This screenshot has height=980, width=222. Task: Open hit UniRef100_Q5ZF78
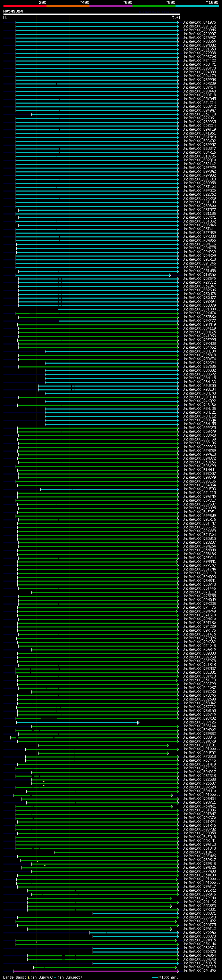[199, 114]
